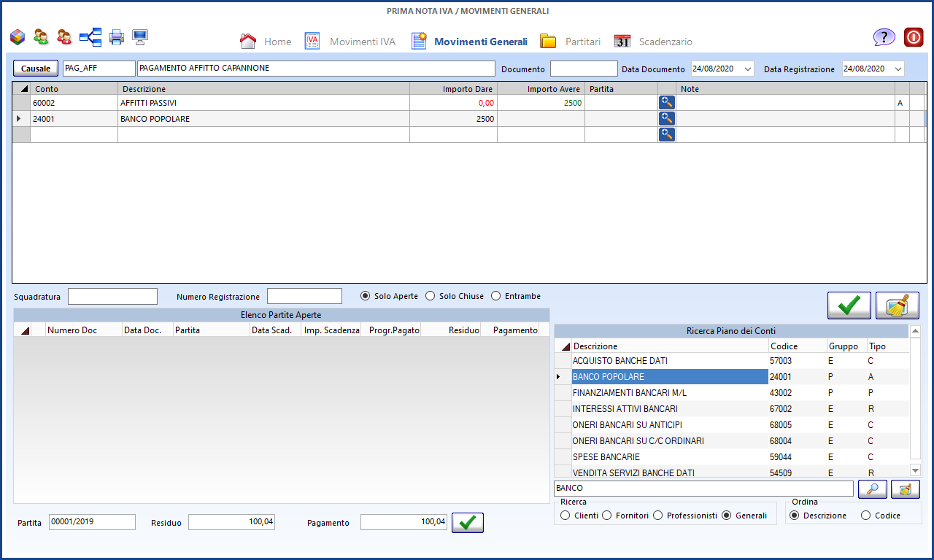Click the red power exit icon
This screenshot has width=934, height=560.
(914, 37)
